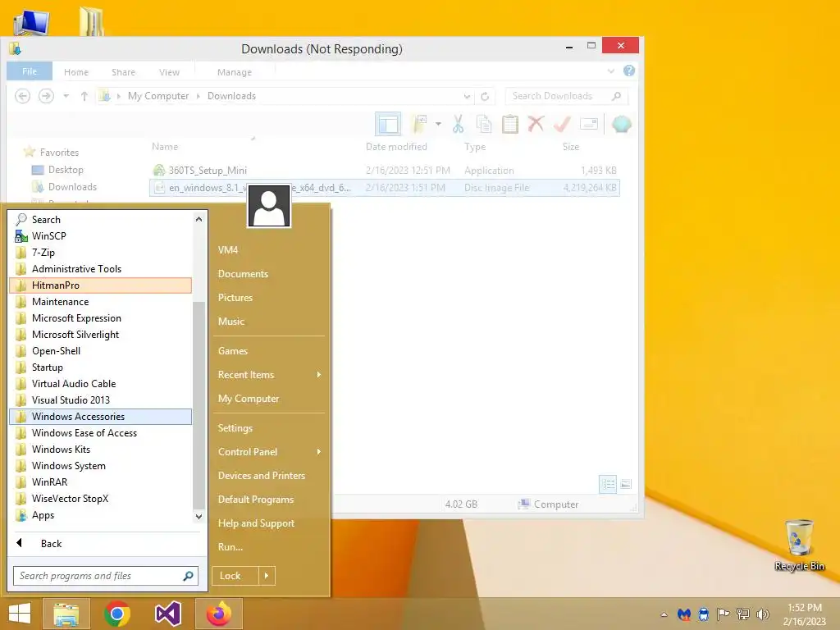Click the Forward navigation arrow in Explorer
The image size is (840, 630).
pyautogui.click(x=46, y=96)
